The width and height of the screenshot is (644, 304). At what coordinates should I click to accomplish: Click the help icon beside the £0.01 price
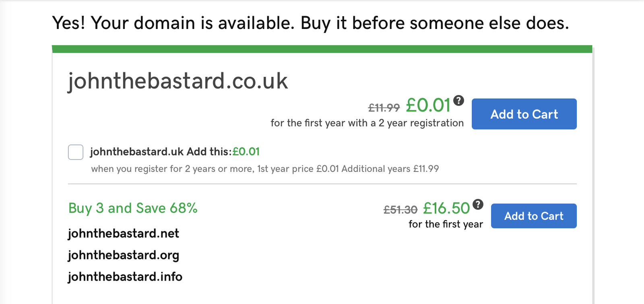coord(458,100)
